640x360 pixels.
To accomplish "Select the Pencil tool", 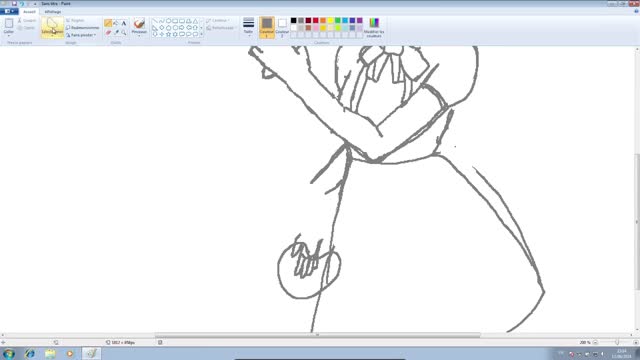I will pyautogui.click(x=108, y=23).
